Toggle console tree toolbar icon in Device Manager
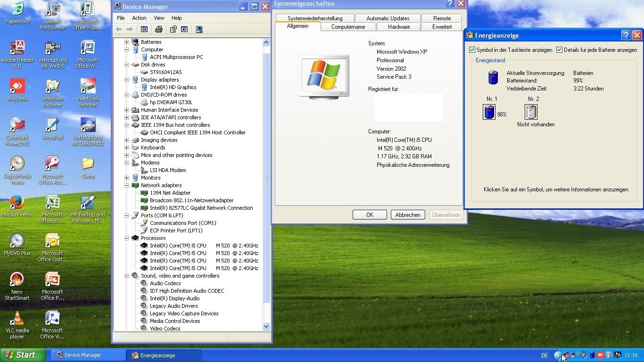The height and width of the screenshot is (362, 644). (144, 29)
